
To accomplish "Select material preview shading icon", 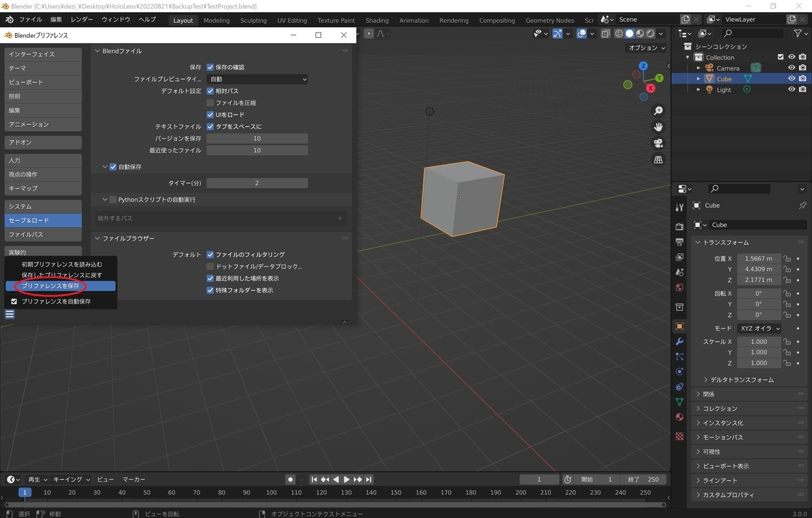I will coord(640,33).
